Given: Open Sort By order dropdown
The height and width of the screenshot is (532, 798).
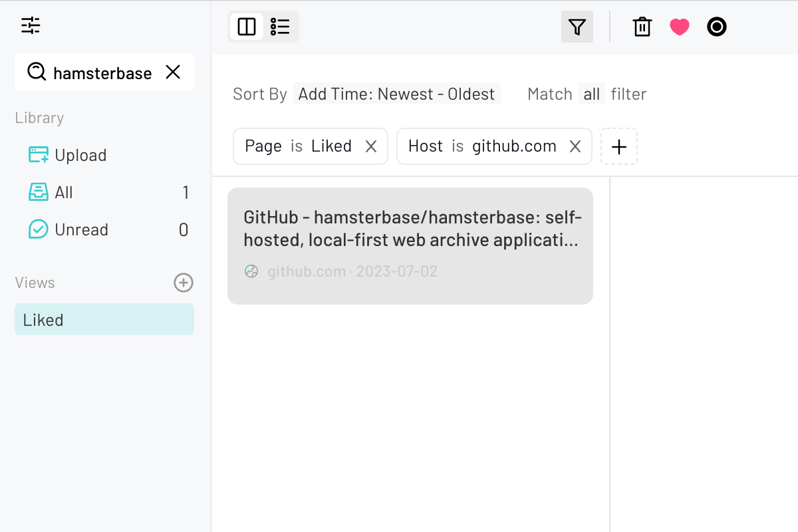Looking at the screenshot, I should (396, 94).
